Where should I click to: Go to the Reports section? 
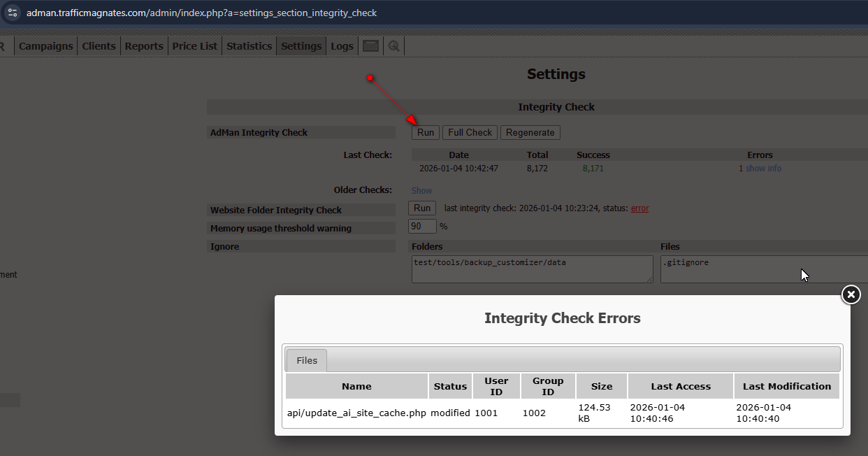pos(144,46)
